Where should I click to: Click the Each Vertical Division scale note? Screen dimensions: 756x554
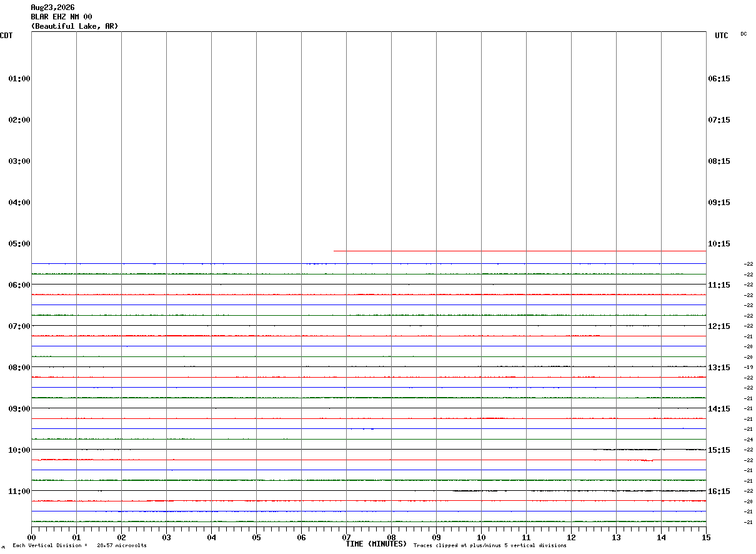[79, 545]
